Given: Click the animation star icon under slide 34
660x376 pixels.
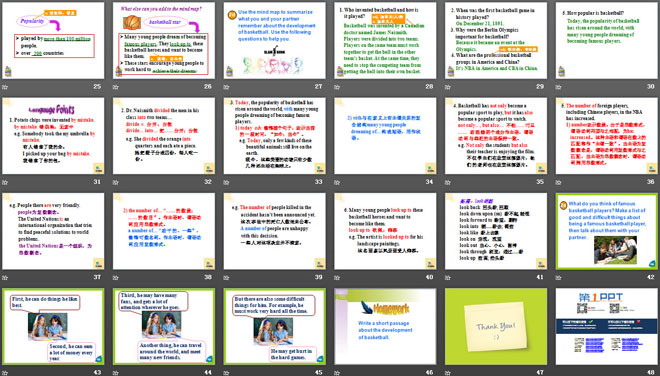Looking at the screenshot, I should (337, 182).
